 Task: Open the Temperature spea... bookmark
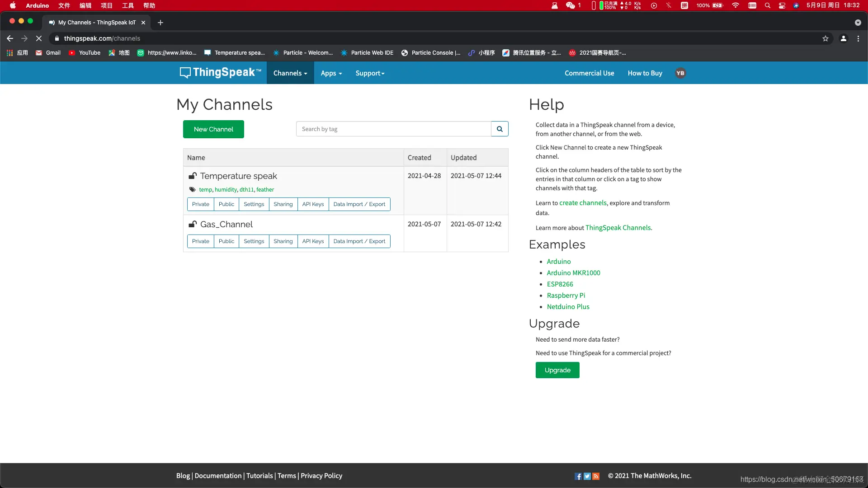point(235,53)
